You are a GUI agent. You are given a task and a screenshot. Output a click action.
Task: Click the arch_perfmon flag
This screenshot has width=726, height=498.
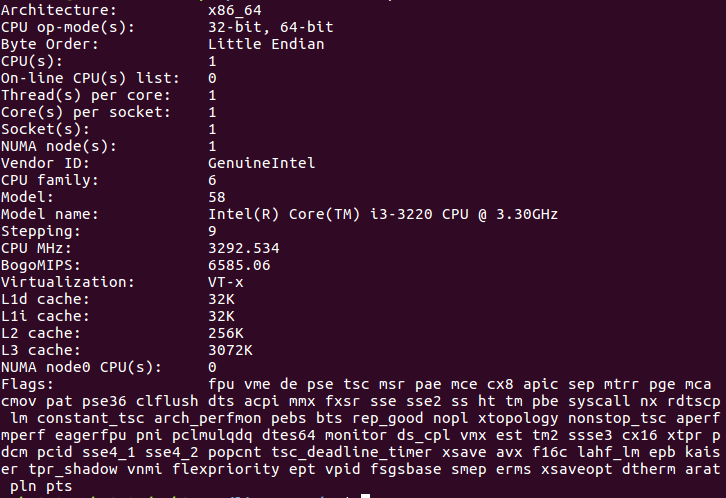pos(208,418)
